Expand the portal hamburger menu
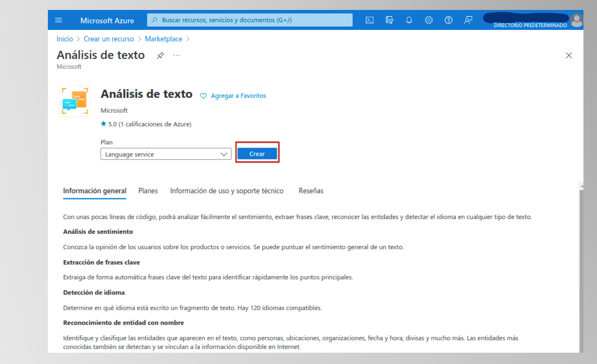Viewport: 597px width, 364px height. point(59,20)
